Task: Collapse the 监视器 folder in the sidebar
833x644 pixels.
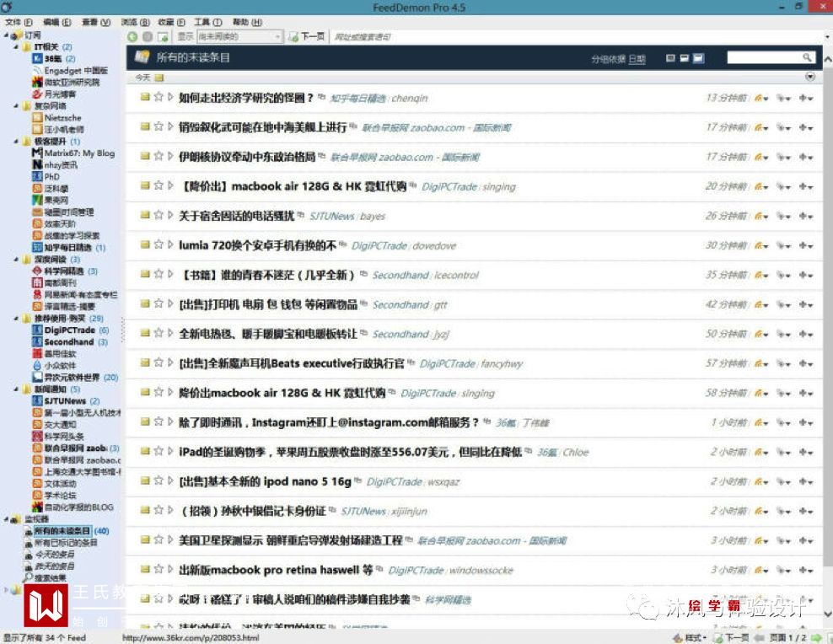Action: pos(7,519)
